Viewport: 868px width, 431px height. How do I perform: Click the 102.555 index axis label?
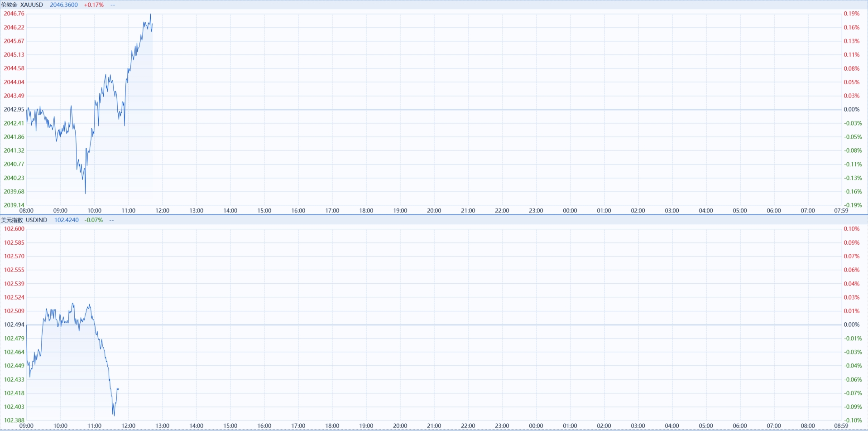pyautogui.click(x=14, y=270)
